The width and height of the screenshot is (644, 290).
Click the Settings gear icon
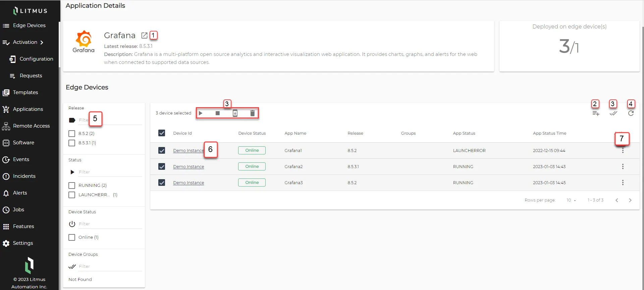[x=6, y=243]
